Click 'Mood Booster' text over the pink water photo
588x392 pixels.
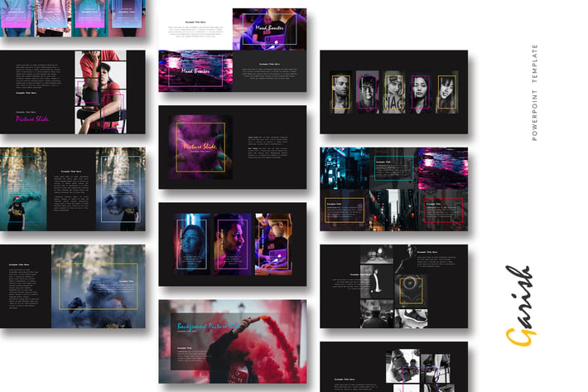[195, 70]
